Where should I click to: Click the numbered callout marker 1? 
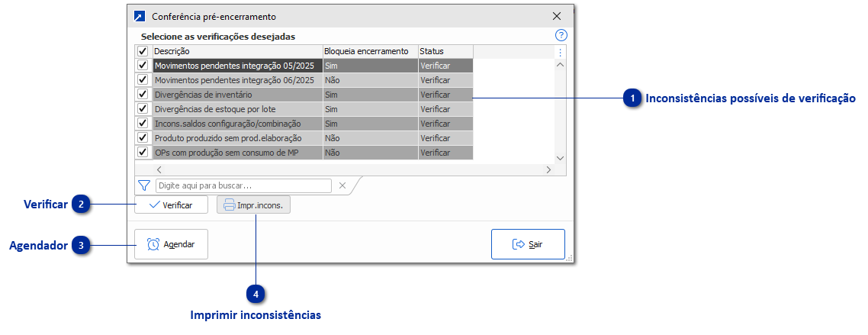[x=632, y=98]
